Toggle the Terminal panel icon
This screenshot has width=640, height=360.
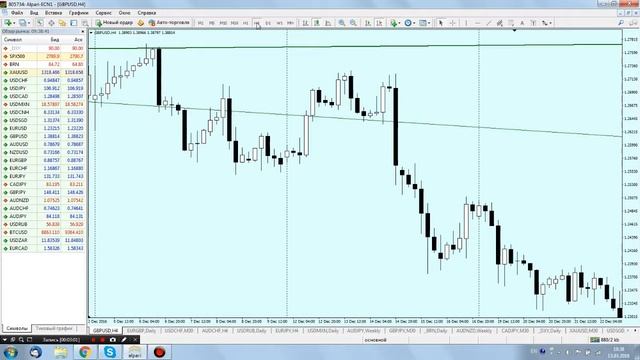pyautogui.click(x=74, y=23)
